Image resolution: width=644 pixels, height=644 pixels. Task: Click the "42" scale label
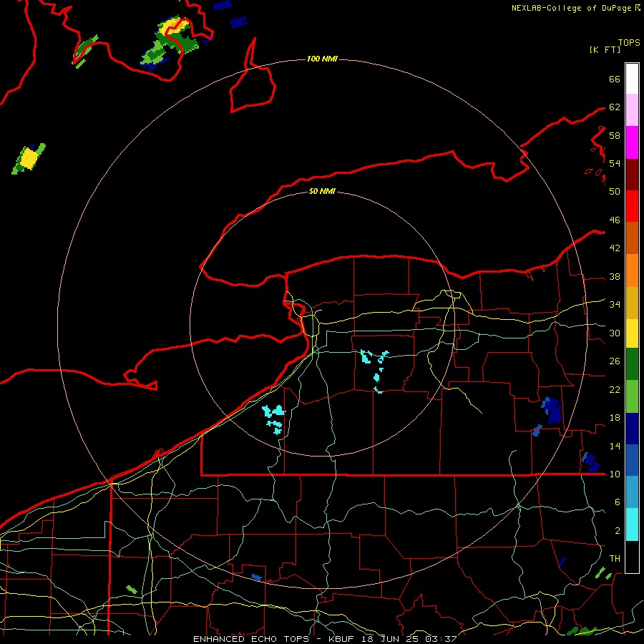pos(615,248)
